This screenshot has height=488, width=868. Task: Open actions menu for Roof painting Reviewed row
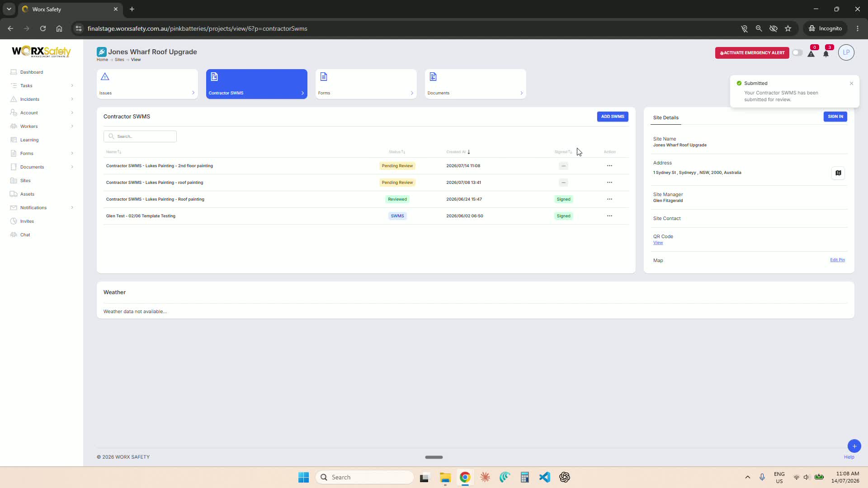click(609, 199)
